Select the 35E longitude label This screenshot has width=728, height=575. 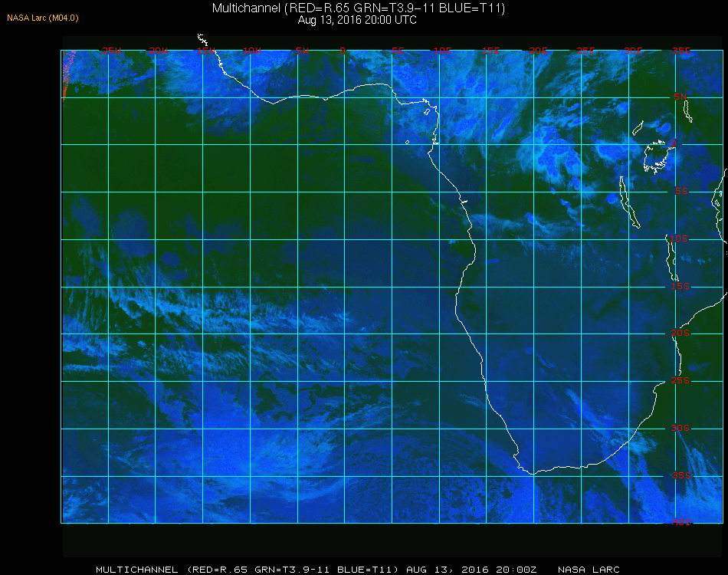click(x=681, y=51)
